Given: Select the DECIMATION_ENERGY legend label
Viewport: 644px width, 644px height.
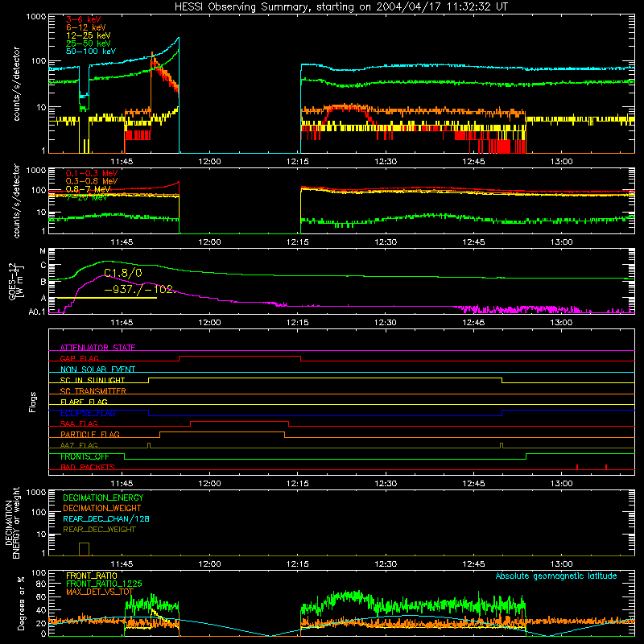Looking at the screenshot, I should click(x=103, y=497).
